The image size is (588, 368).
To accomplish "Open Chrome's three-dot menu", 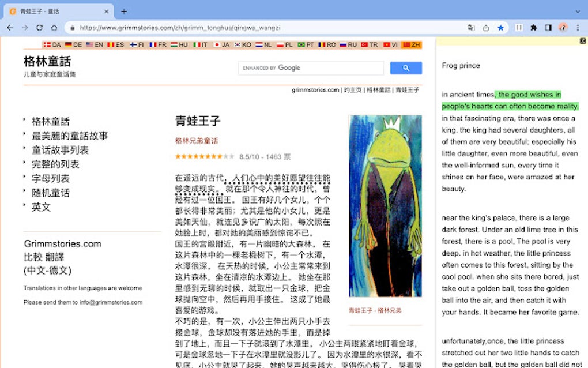I will 578,28.
